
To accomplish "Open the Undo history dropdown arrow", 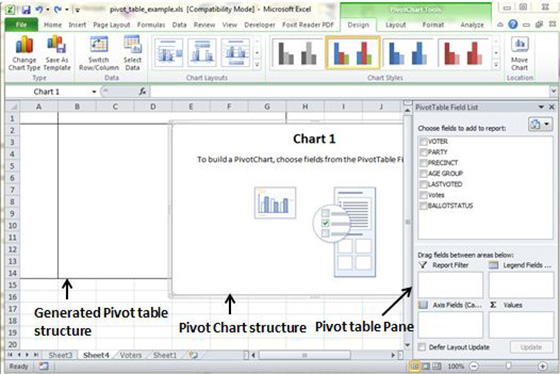I will coord(47,10).
